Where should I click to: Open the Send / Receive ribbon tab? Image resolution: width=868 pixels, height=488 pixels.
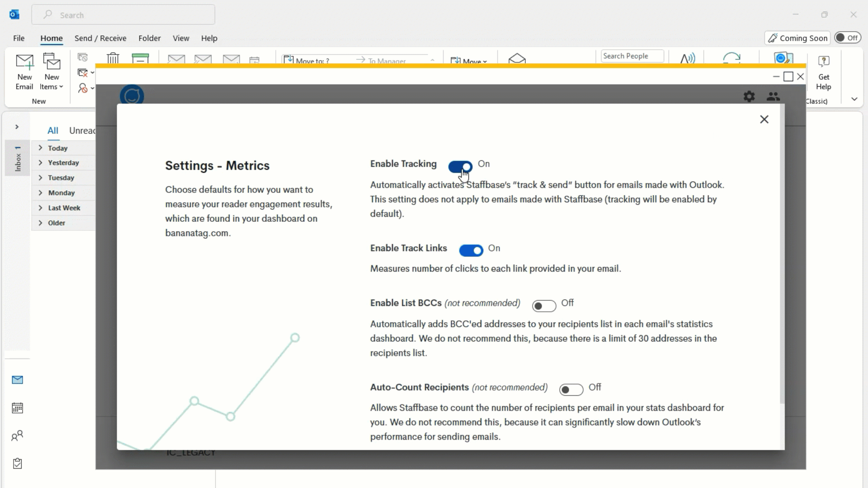(x=100, y=38)
